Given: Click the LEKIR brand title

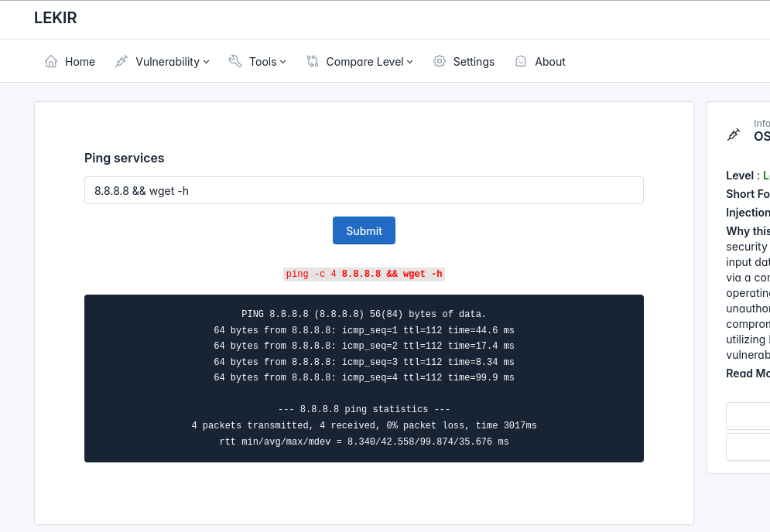Looking at the screenshot, I should pyautogui.click(x=56, y=18).
